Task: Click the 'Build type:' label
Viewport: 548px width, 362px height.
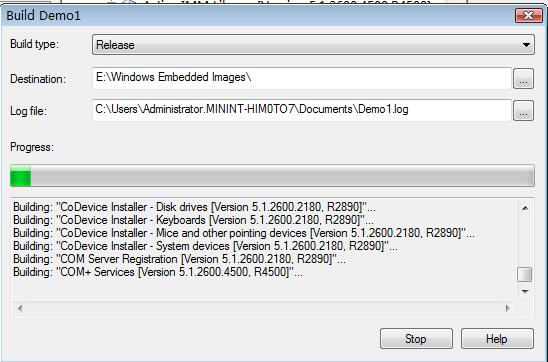Action: [x=34, y=44]
